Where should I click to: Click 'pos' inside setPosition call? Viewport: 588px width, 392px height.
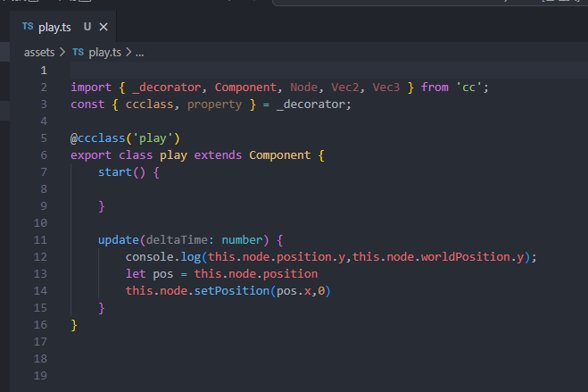(x=286, y=291)
